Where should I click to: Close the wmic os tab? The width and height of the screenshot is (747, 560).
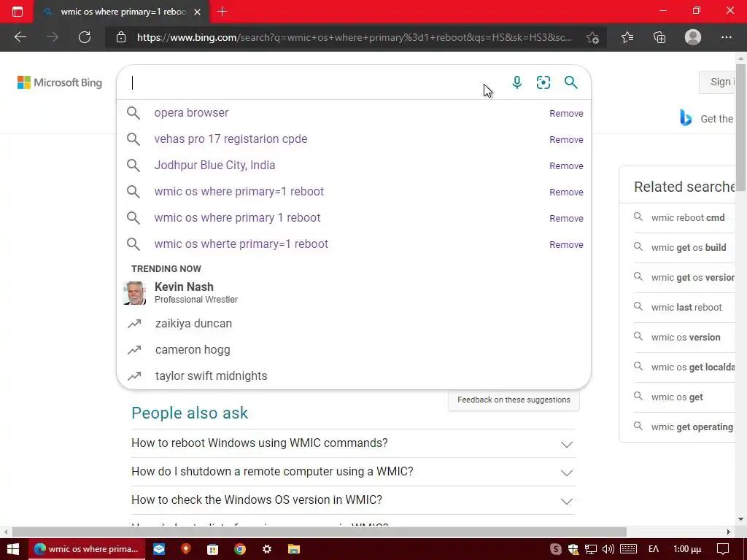click(x=197, y=12)
